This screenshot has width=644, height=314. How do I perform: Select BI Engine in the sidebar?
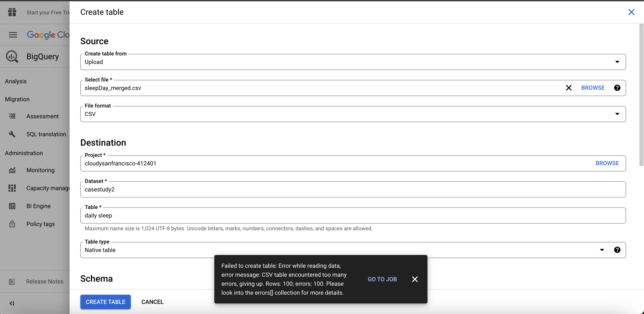pyautogui.click(x=38, y=206)
